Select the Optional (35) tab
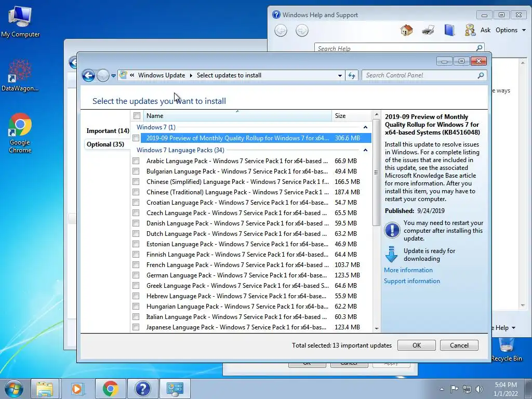Image resolution: width=532 pixels, height=399 pixels. click(x=105, y=144)
